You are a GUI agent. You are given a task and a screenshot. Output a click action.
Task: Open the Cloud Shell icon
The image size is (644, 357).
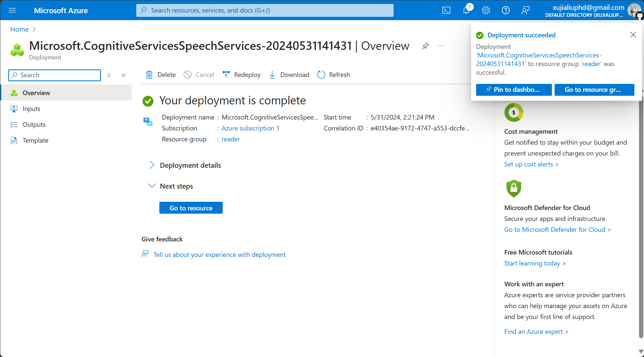click(446, 10)
